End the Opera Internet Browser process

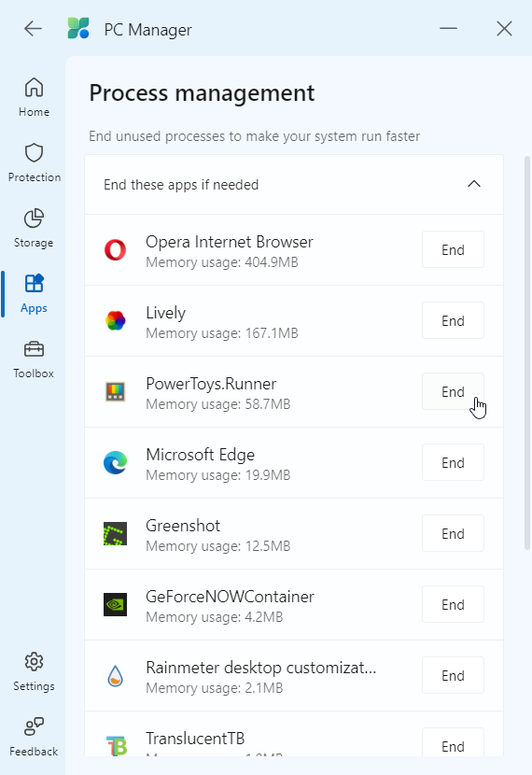pos(453,249)
